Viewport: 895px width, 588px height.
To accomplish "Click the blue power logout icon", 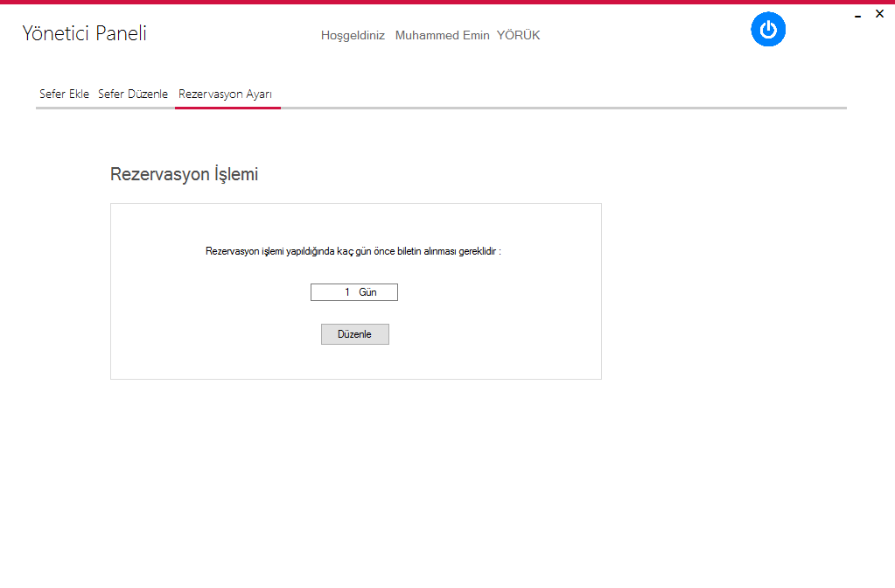I will (768, 29).
